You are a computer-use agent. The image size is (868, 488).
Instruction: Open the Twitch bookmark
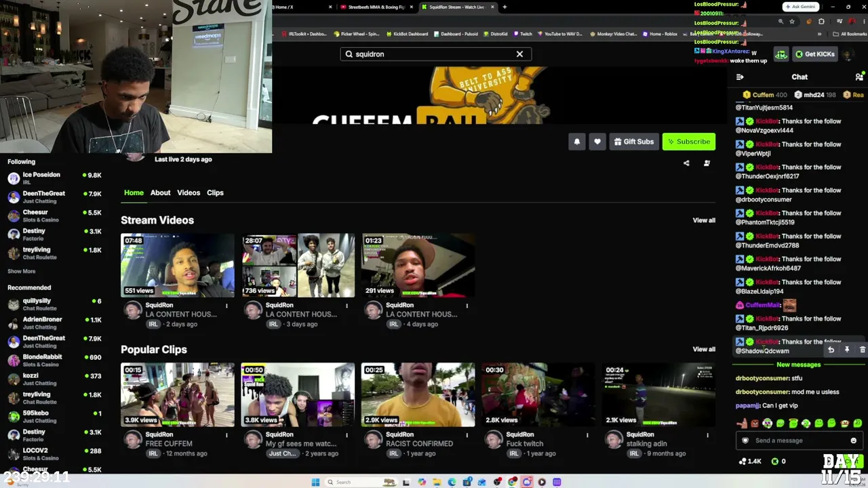point(523,34)
